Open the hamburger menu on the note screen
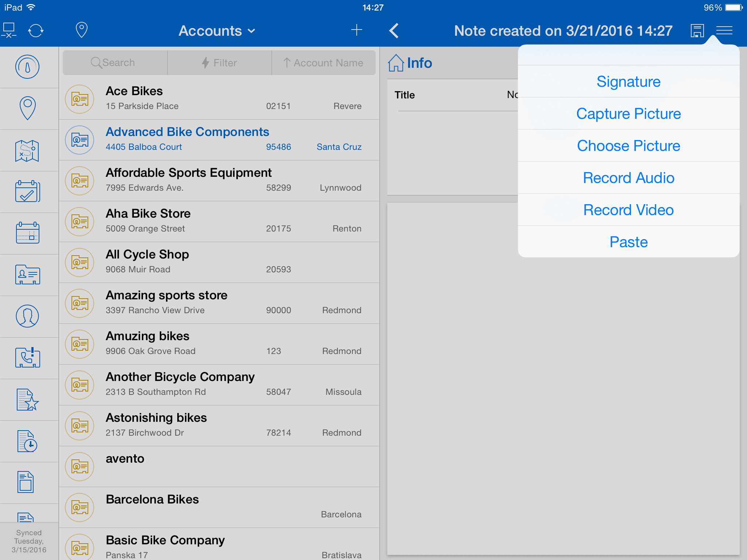The image size is (747, 560). pos(724,30)
